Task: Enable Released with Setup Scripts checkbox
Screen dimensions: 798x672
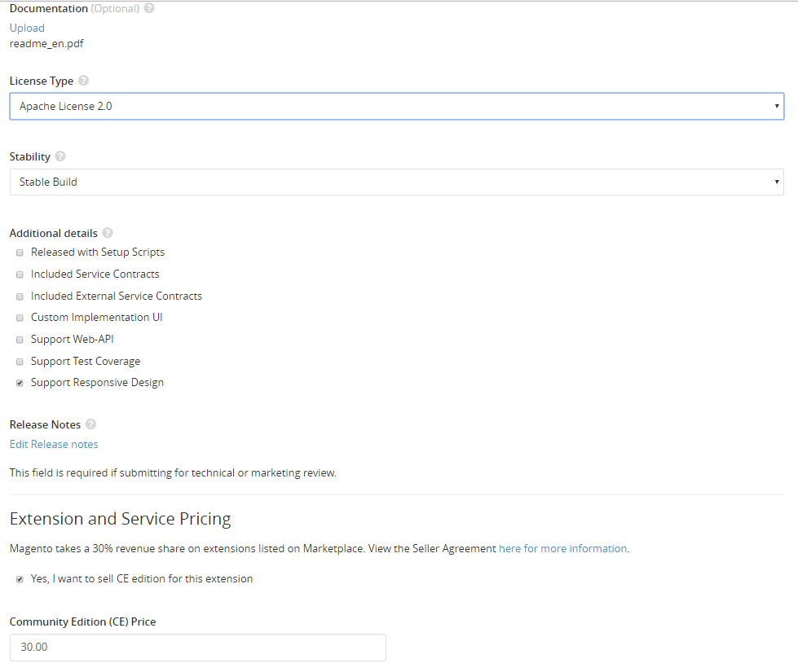Action: [20, 253]
